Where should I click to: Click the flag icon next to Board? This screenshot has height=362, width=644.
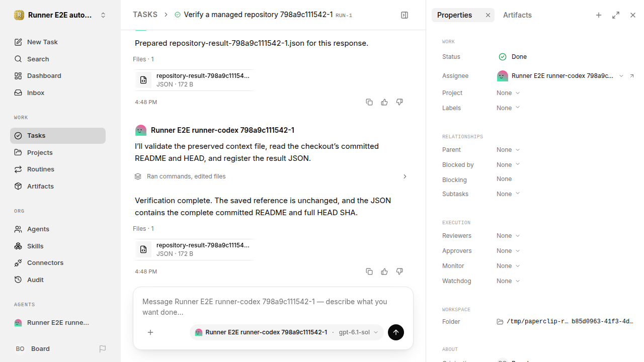point(103,348)
